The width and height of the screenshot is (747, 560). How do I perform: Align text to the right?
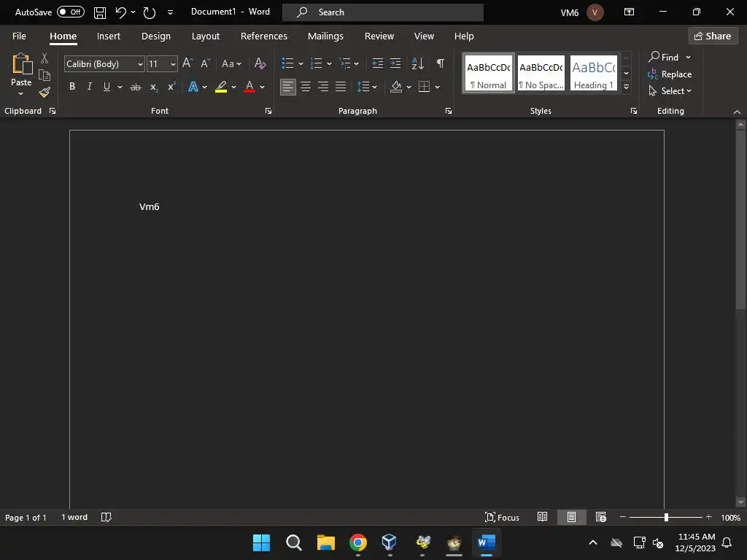click(323, 87)
